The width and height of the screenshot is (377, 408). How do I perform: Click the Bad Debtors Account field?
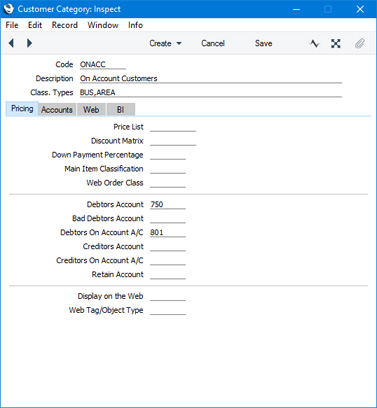pyautogui.click(x=168, y=219)
